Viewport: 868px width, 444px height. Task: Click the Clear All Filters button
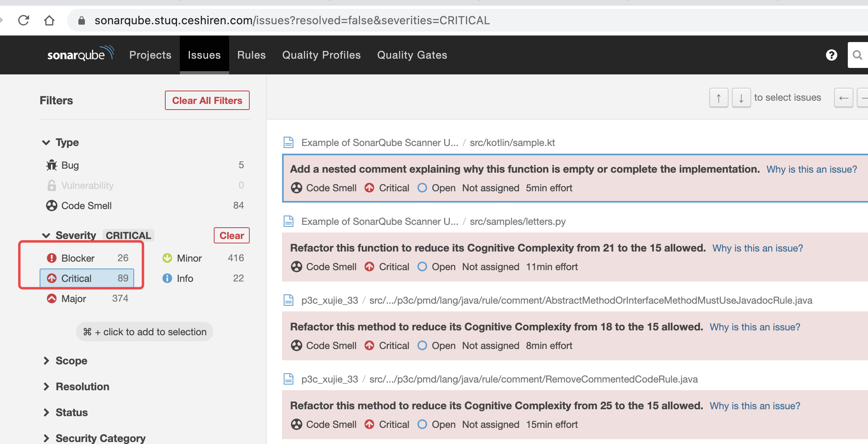pos(207,100)
